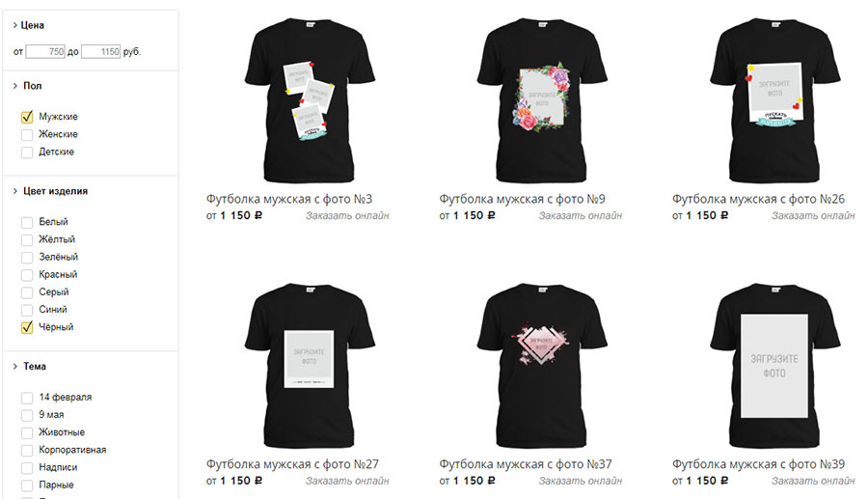Collapse the Тема filter section

coord(29,366)
